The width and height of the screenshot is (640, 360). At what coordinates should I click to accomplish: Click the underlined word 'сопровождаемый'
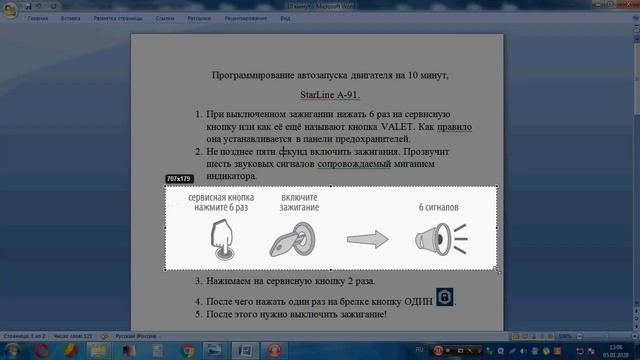(354, 164)
